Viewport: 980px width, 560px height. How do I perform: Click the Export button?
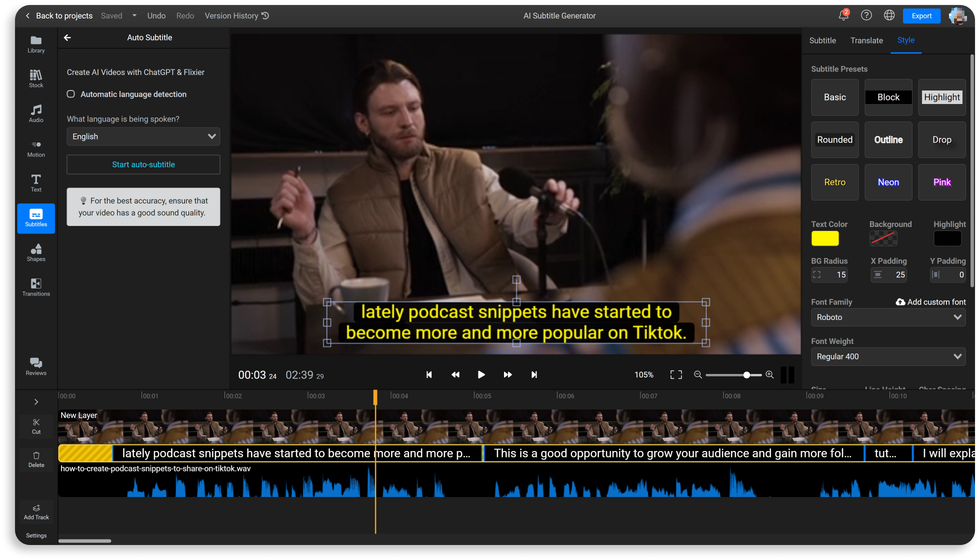[921, 15]
